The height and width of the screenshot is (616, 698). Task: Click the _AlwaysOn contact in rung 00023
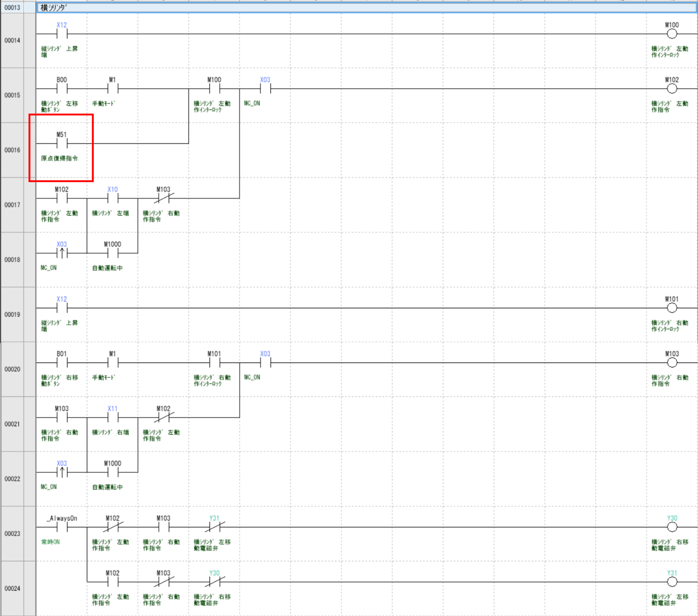[62, 527]
